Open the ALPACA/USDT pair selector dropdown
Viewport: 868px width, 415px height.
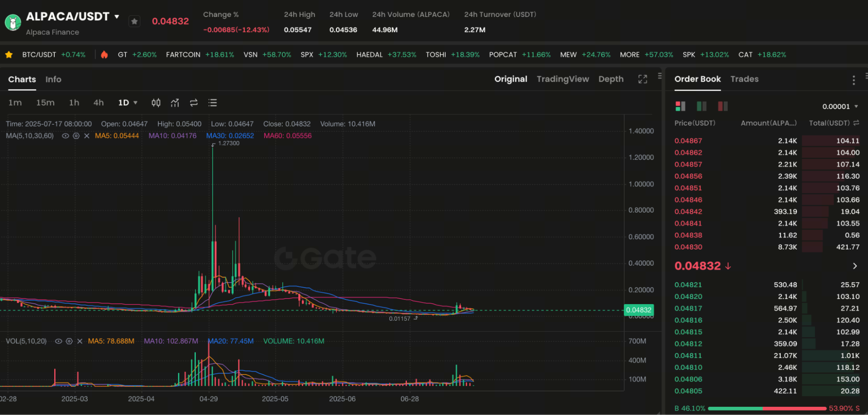[117, 17]
